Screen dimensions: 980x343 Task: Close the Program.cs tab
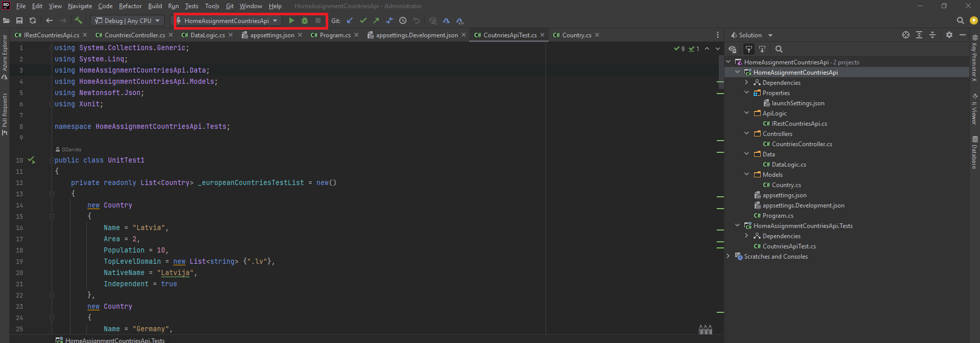(x=356, y=35)
